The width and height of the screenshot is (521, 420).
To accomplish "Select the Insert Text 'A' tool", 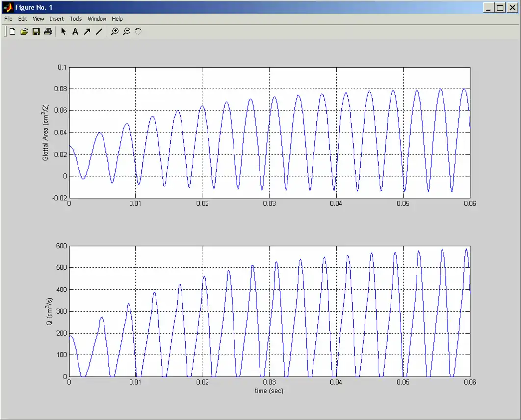I will (75, 32).
